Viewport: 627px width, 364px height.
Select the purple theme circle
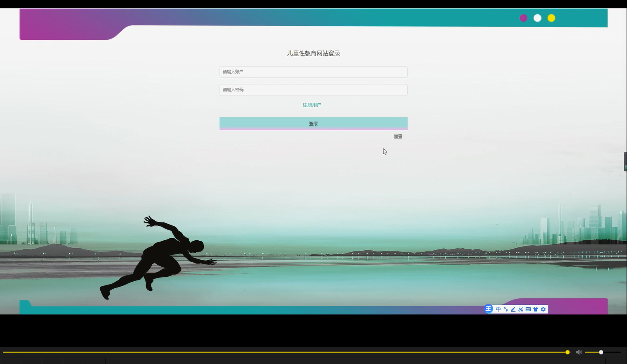click(x=524, y=18)
